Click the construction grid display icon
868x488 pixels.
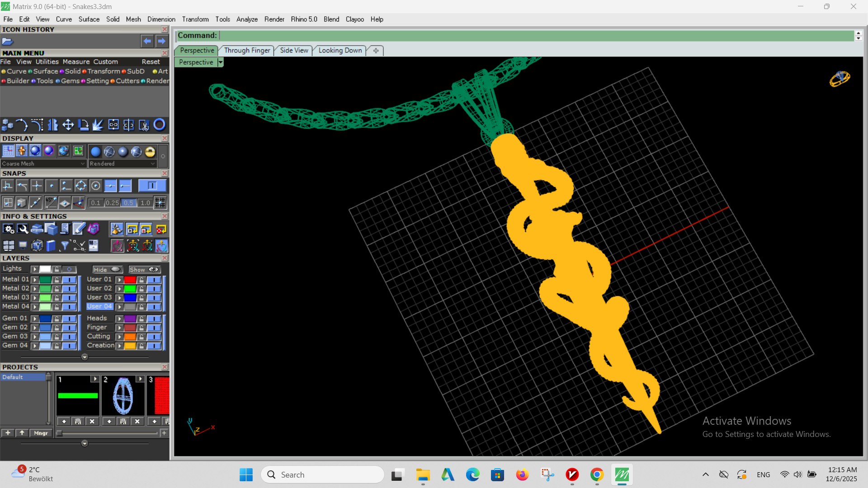click(x=8, y=151)
